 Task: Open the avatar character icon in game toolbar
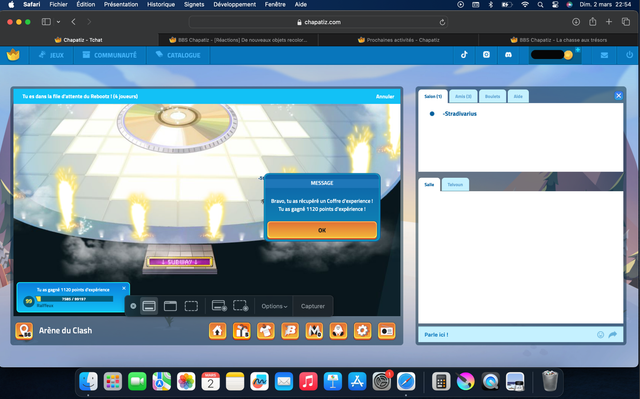click(x=338, y=331)
